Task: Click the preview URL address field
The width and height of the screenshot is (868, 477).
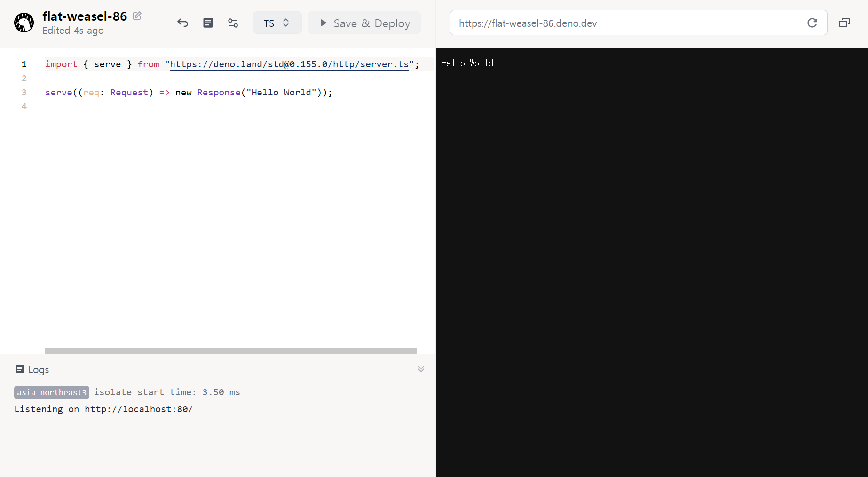Action: (x=625, y=23)
